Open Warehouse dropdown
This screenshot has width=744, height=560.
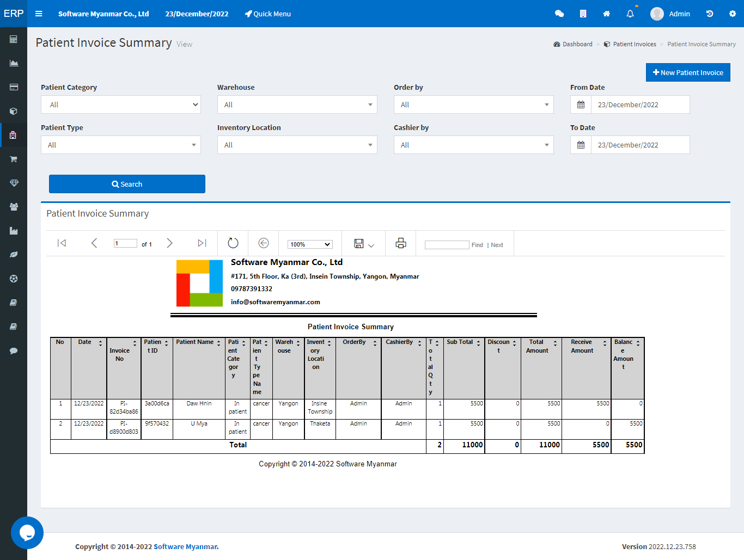(297, 104)
